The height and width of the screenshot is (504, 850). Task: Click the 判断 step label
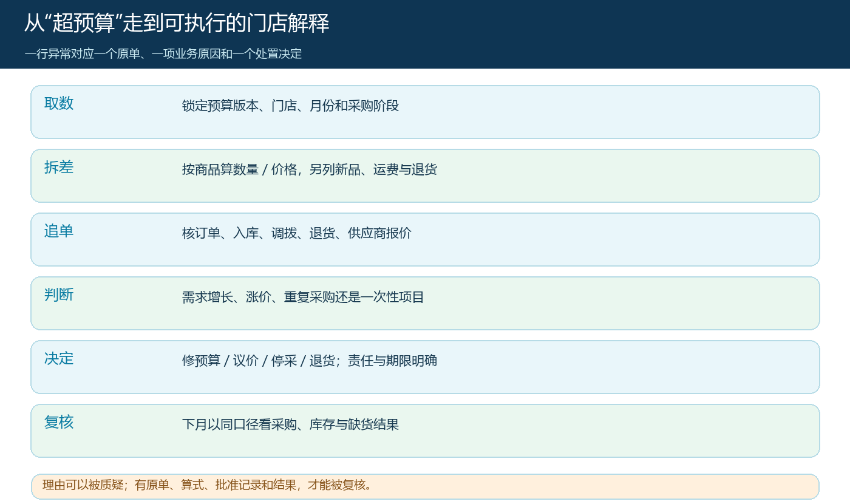click(x=59, y=295)
